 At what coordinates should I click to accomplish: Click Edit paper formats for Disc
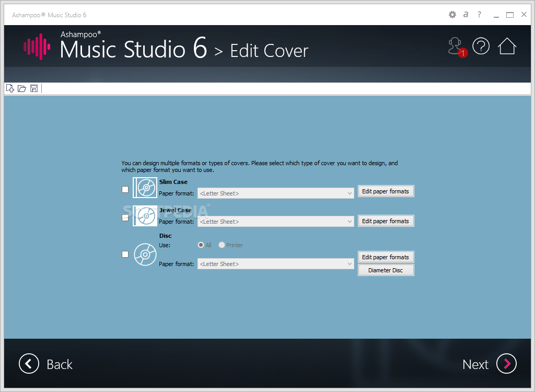(x=386, y=257)
